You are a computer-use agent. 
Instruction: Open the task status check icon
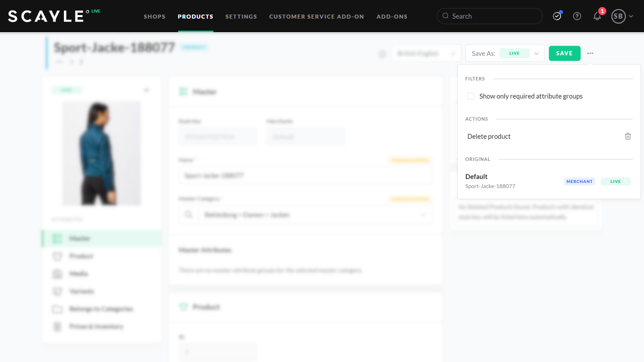click(557, 16)
